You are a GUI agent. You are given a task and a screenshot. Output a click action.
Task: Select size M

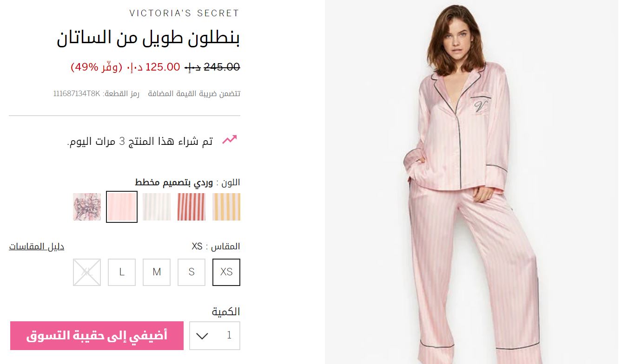pos(157,272)
